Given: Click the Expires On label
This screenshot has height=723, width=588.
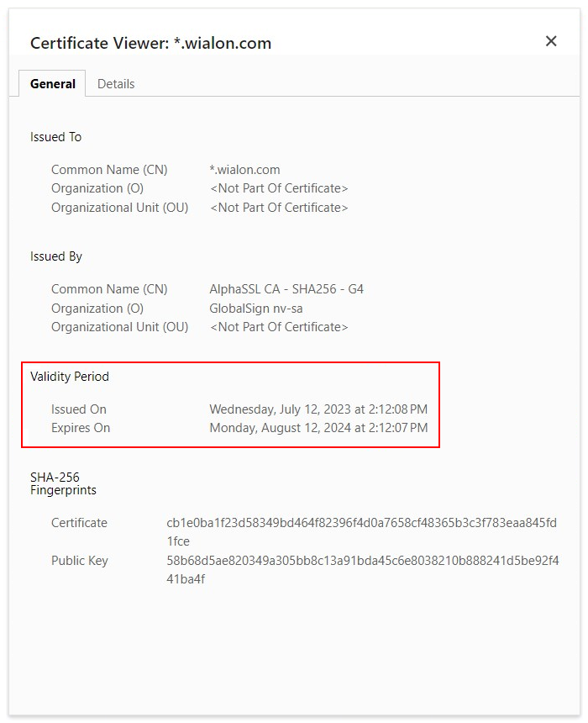Looking at the screenshot, I should [81, 428].
